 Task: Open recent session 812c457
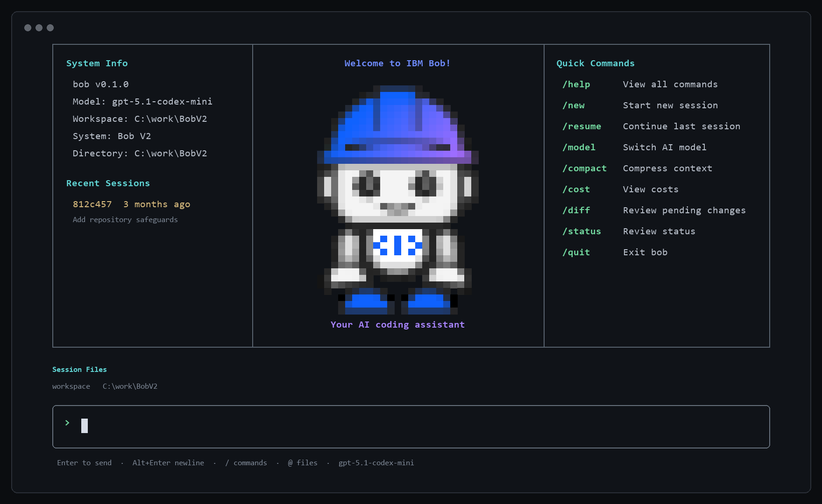click(x=92, y=204)
